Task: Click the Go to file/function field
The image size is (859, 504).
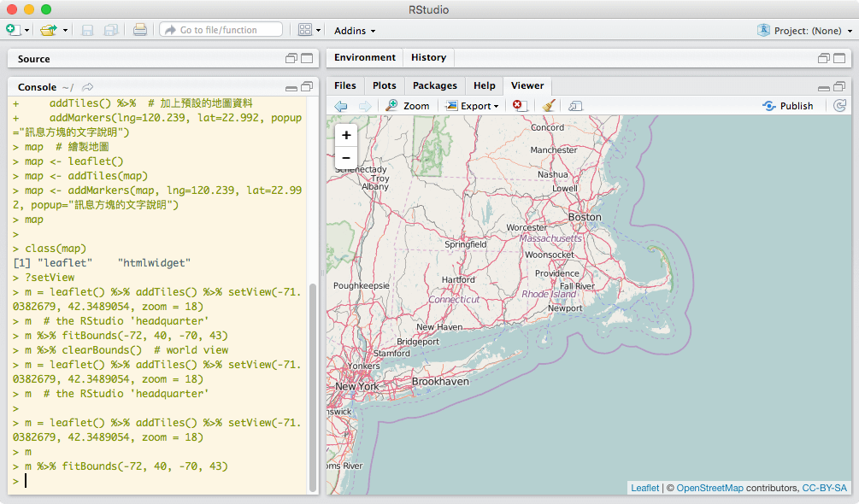Action: (221, 30)
